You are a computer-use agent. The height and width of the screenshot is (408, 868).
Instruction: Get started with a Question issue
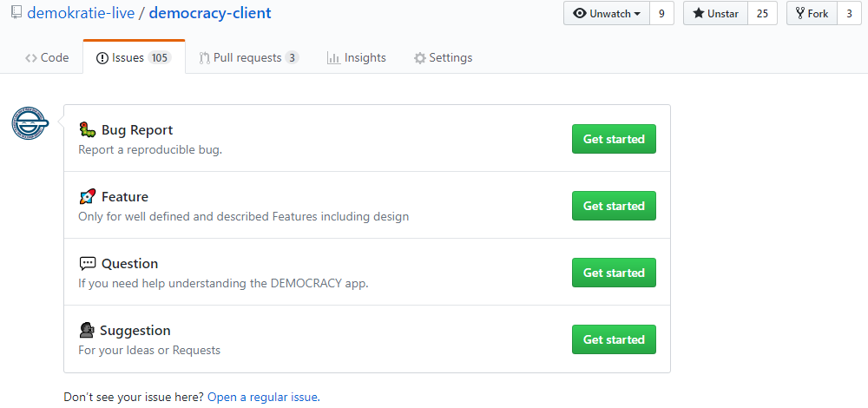click(x=614, y=273)
